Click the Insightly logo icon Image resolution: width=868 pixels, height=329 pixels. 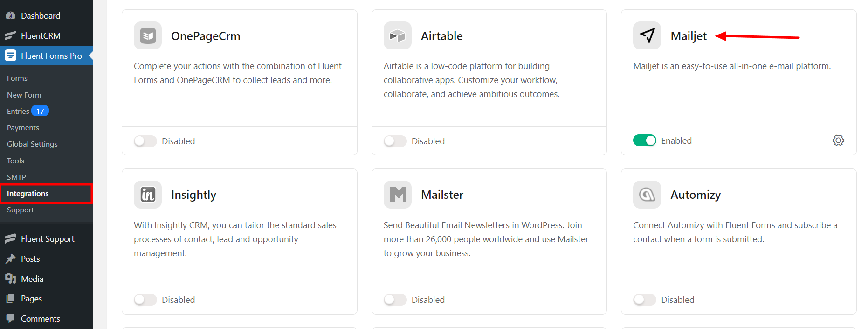(x=148, y=195)
